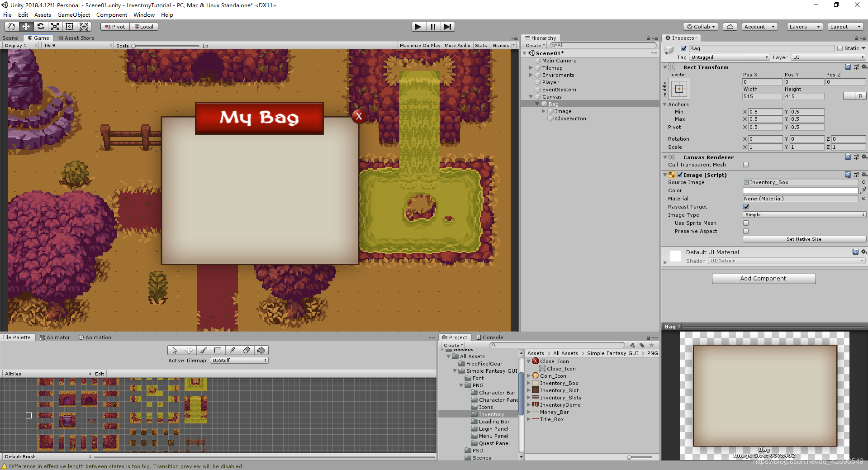The height and width of the screenshot is (470, 868).
Task: Select the Hand tool in the toolbar
Action: (x=11, y=27)
